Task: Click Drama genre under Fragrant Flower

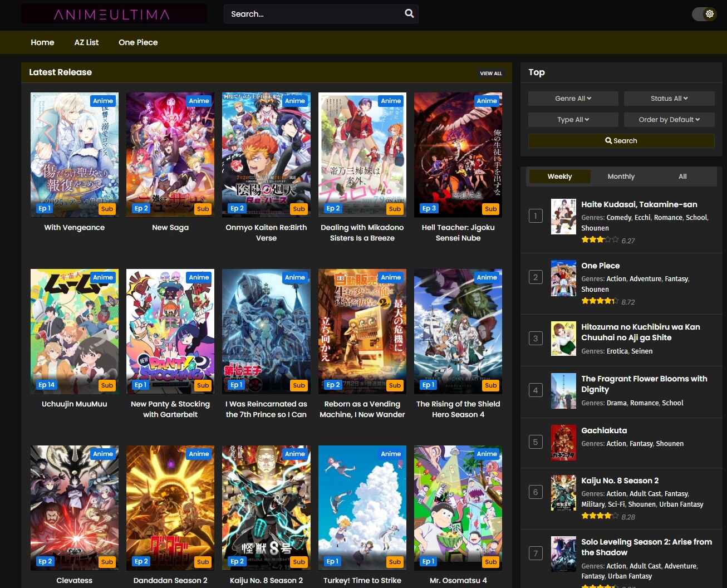Action: pyautogui.click(x=616, y=403)
